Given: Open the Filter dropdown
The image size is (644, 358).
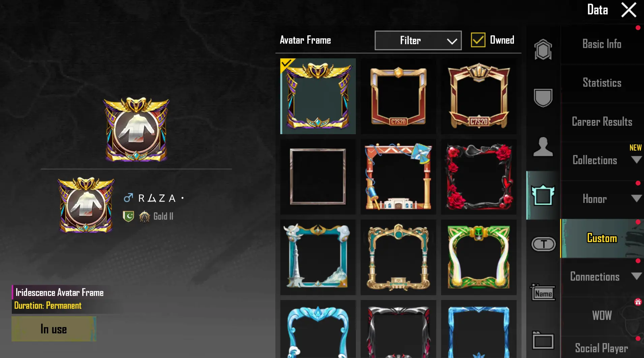Looking at the screenshot, I should [x=418, y=40].
